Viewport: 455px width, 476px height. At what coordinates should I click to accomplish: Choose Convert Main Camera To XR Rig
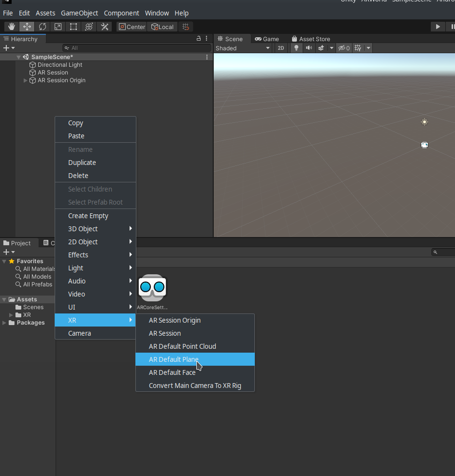(195, 386)
